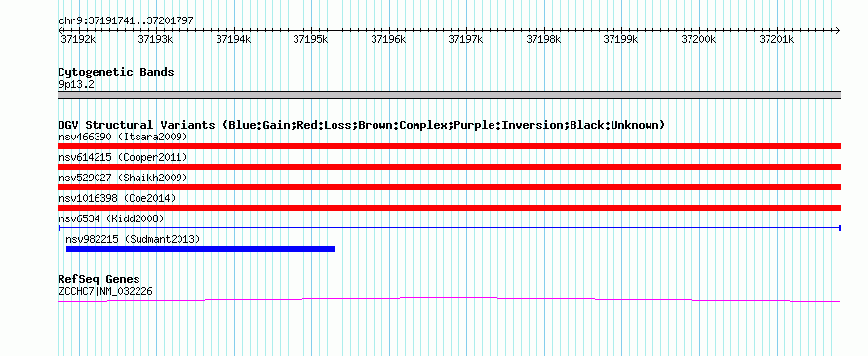
Task: Click the nsv1016398 (Coe2014) label
Action: pyautogui.click(x=117, y=198)
